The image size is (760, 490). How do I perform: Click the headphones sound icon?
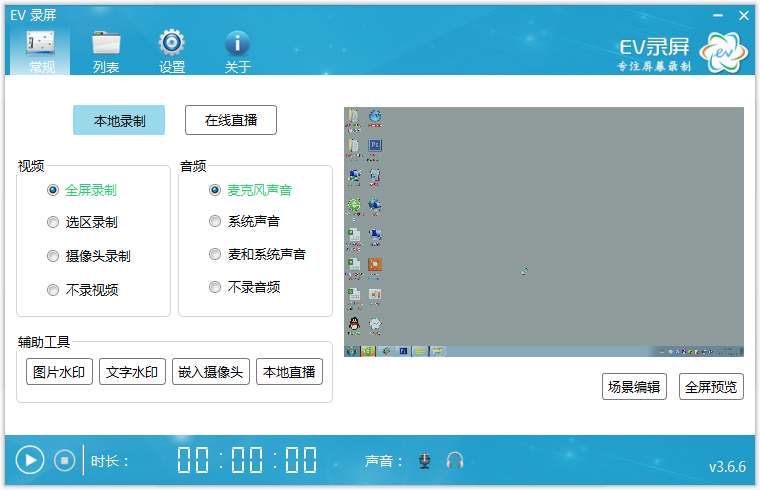pos(455,460)
